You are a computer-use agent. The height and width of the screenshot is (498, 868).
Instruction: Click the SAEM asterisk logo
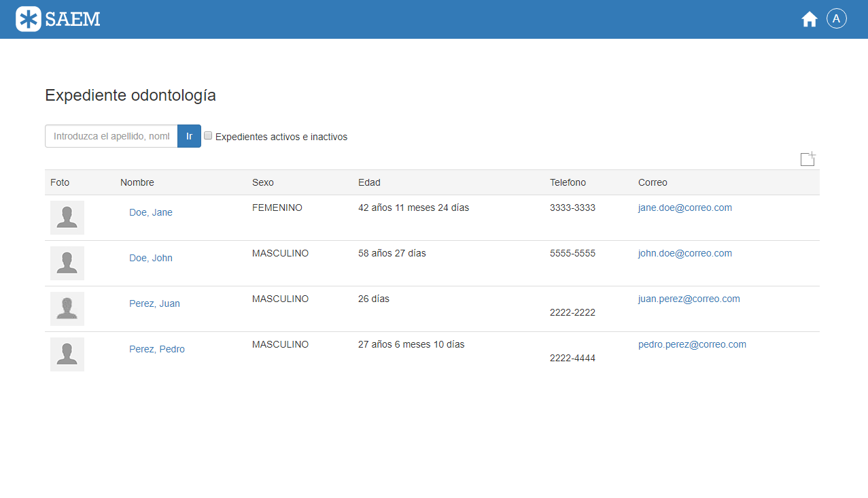click(29, 19)
